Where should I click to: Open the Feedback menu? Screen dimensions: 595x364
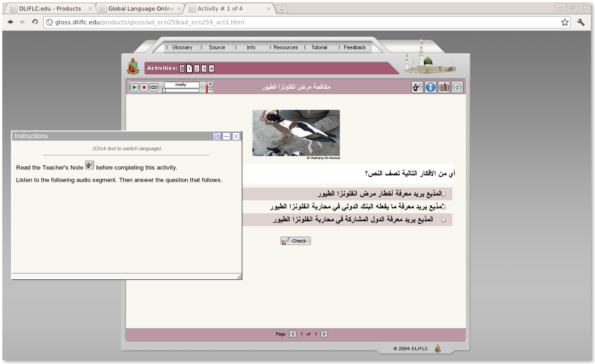pos(355,47)
